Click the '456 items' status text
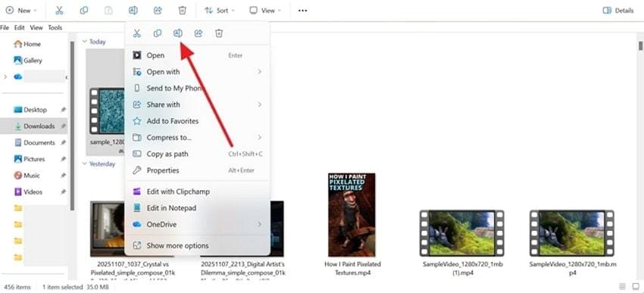Image resolution: width=644 pixels, height=293 pixels. click(x=17, y=287)
